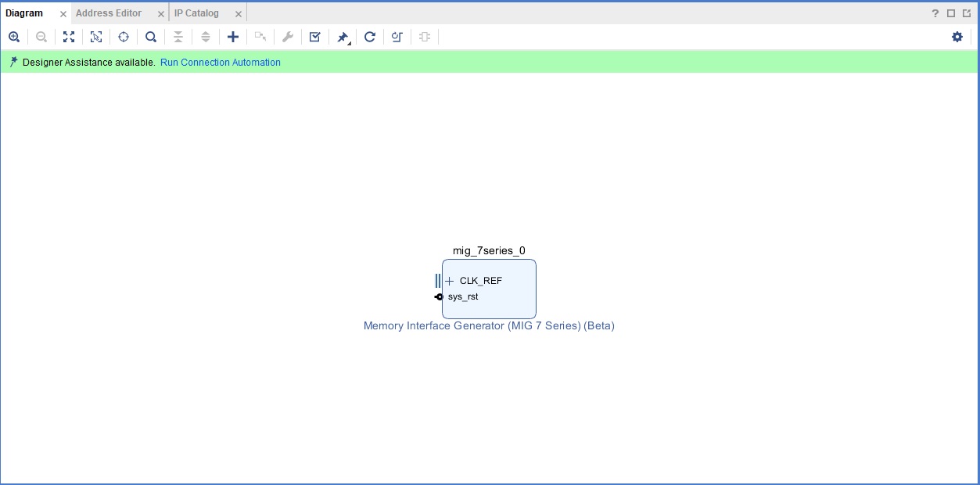
Task: Click the Zoom Fit icon
Action: tap(69, 37)
